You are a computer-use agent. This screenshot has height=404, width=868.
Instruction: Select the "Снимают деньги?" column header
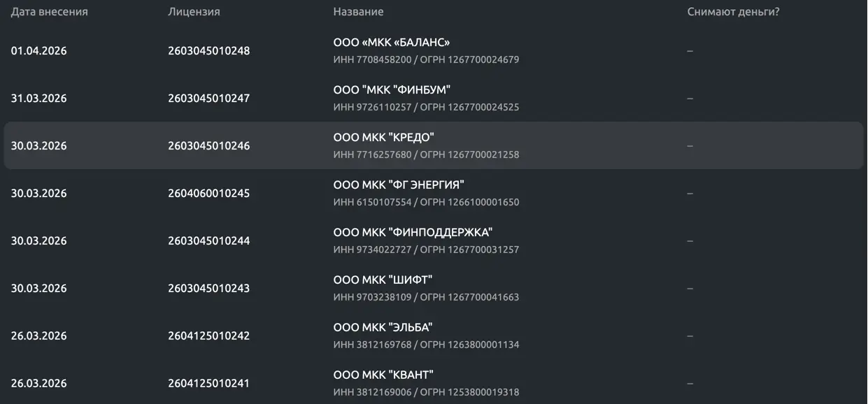[x=733, y=12]
